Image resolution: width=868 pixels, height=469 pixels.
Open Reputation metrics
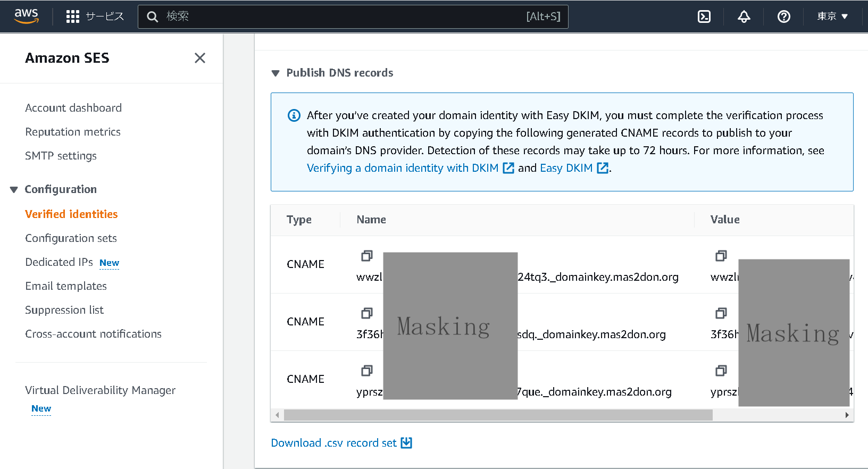[73, 132]
